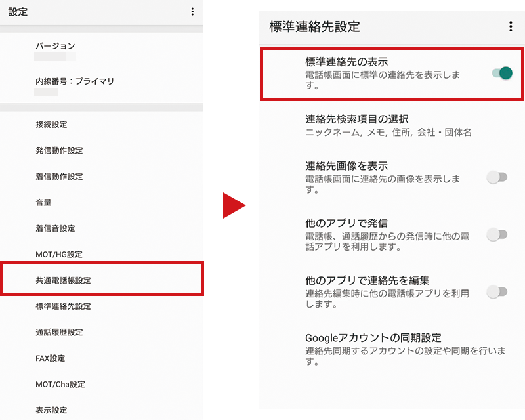Select 共通電話帳設定 item

102,280
